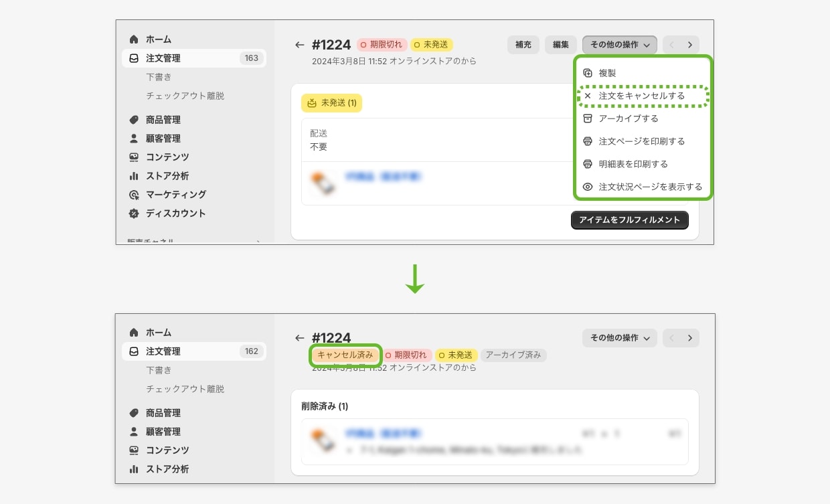The width and height of the screenshot is (830, 504).
Task: Open ホーム icon in the sidebar showing 162
Action: [134, 333]
